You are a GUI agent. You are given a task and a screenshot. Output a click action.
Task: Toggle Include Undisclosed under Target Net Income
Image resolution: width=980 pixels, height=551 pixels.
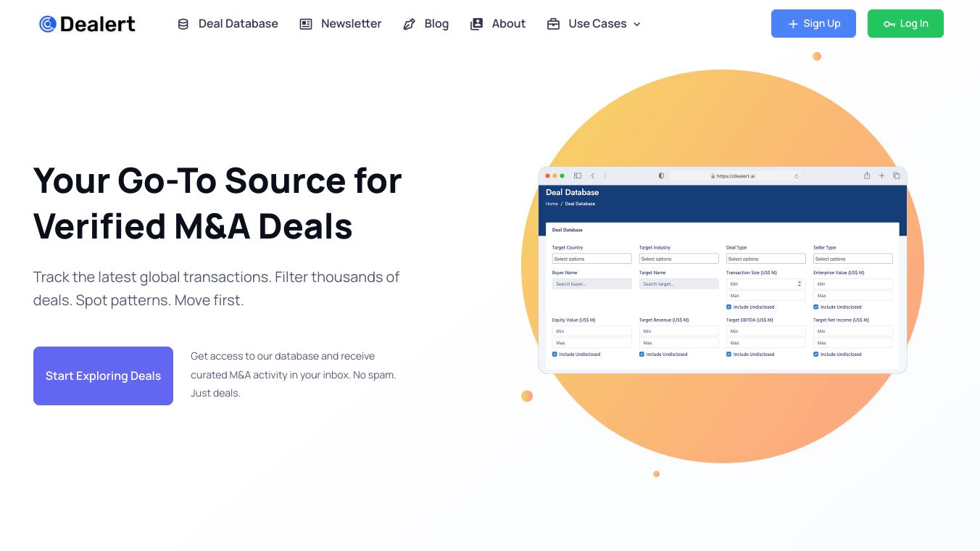point(815,354)
